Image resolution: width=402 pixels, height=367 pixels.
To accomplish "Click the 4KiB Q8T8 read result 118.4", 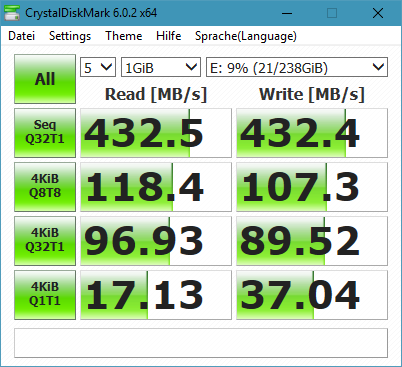I will pos(156,187).
